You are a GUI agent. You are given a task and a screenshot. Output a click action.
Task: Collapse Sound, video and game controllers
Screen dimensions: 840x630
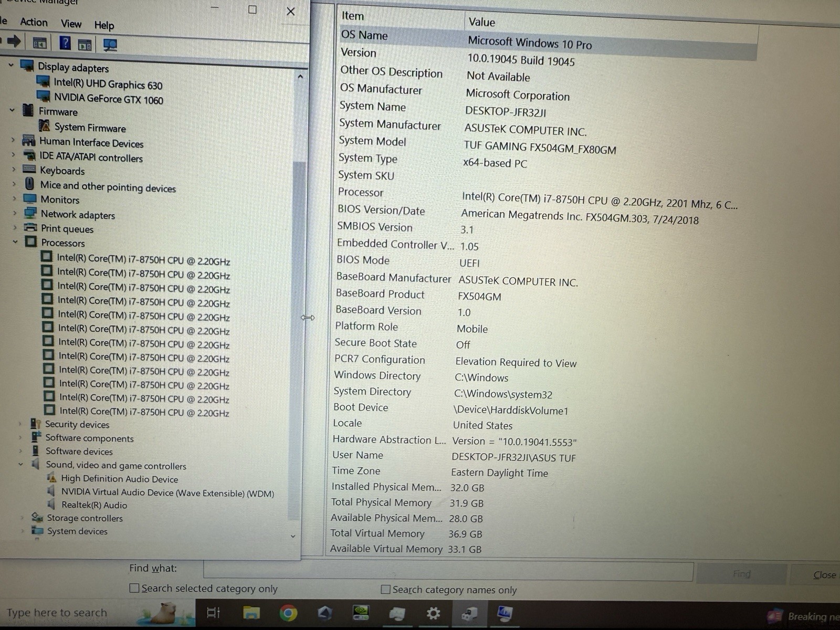point(21,464)
